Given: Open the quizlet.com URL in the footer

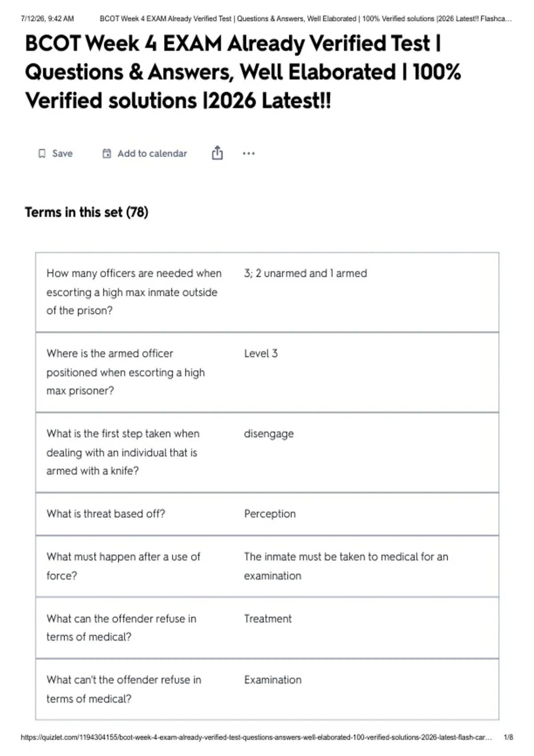Looking at the screenshot, I should coord(256,737).
